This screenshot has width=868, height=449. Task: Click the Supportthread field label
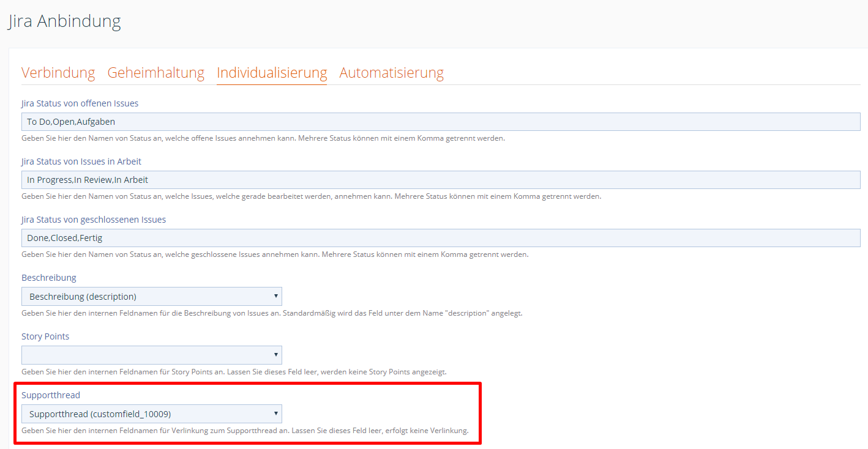tap(51, 395)
